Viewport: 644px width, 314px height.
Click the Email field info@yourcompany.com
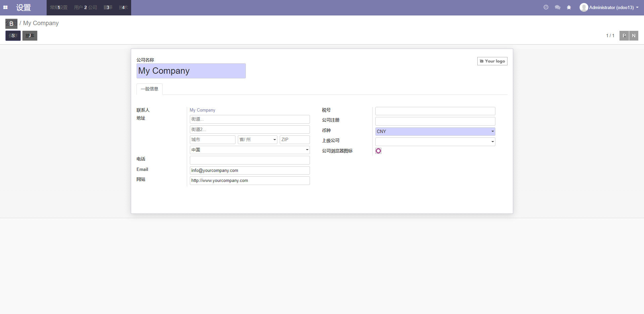pyautogui.click(x=250, y=170)
